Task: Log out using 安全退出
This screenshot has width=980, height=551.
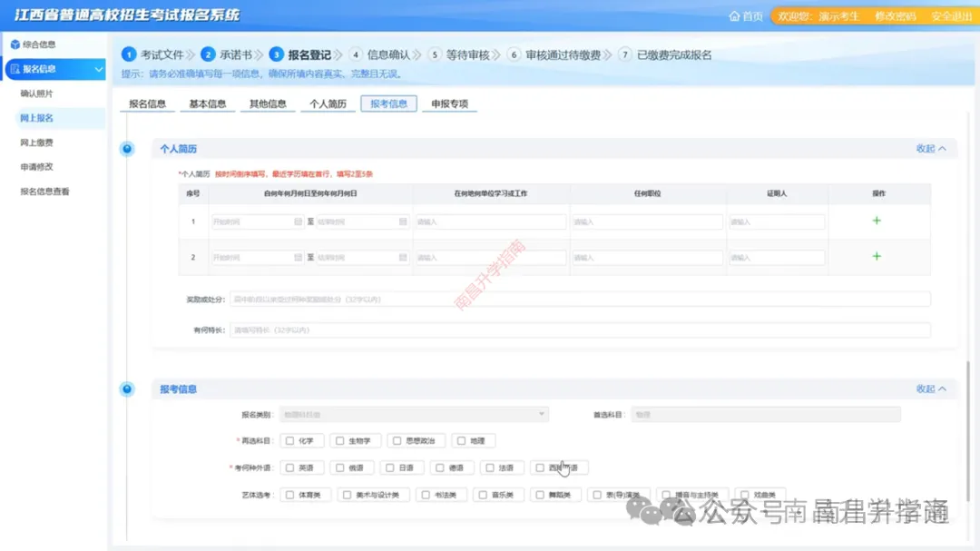Action: (x=951, y=16)
